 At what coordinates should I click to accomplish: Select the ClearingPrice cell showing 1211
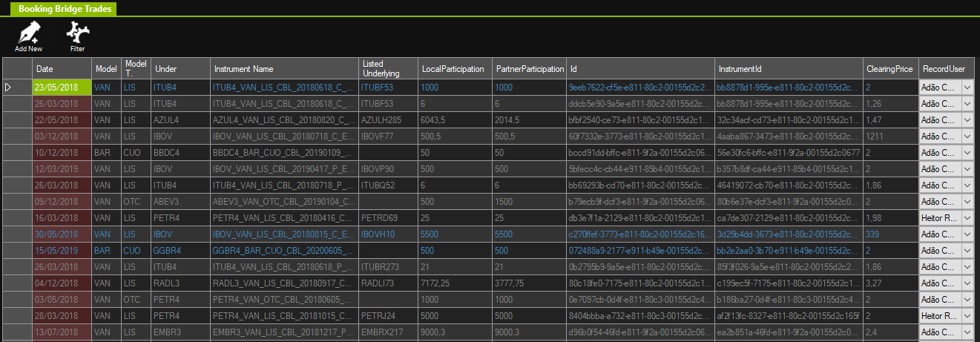click(x=890, y=136)
